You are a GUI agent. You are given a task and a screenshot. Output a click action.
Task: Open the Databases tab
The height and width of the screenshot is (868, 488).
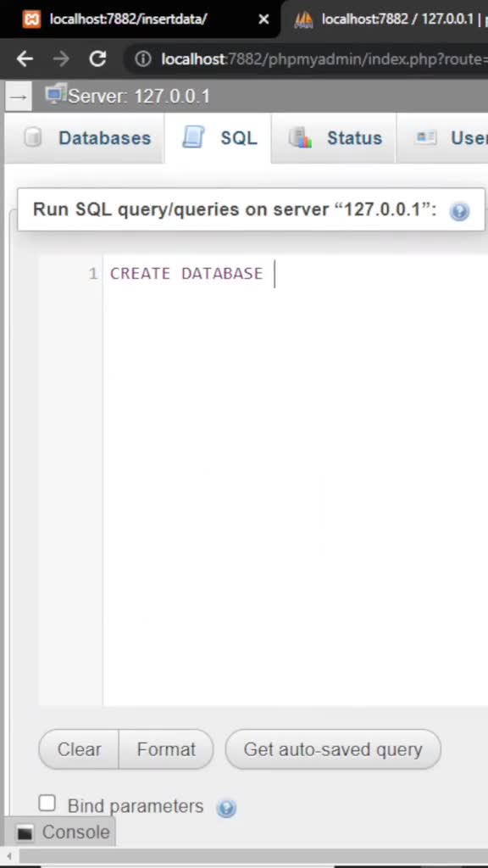[x=87, y=138]
